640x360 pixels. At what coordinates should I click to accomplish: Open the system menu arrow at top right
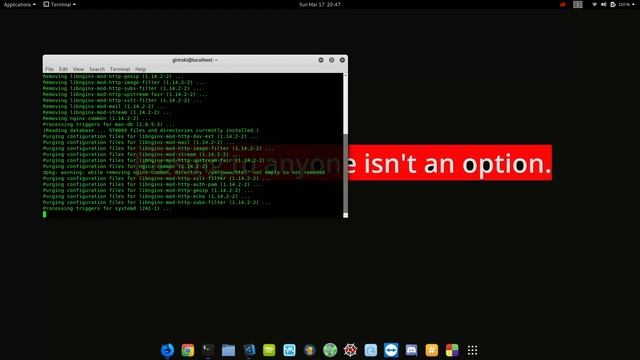[634, 4]
